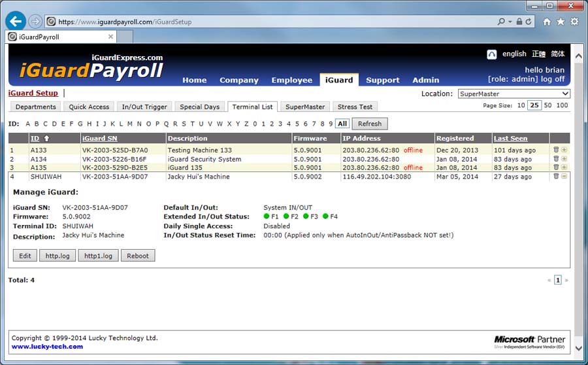Image resolution: width=588 pixels, height=365 pixels.
Task: Expand details for terminal A135
Action: pos(564,167)
